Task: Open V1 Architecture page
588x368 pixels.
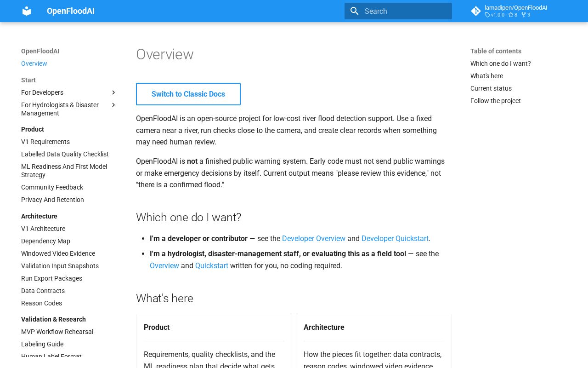Action: pyautogui.click(x=43, y=229)
